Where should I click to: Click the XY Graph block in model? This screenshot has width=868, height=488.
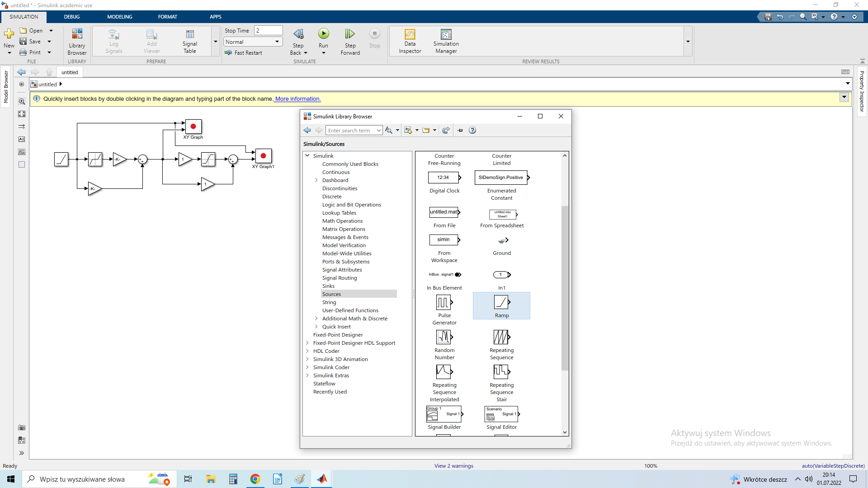193,127
